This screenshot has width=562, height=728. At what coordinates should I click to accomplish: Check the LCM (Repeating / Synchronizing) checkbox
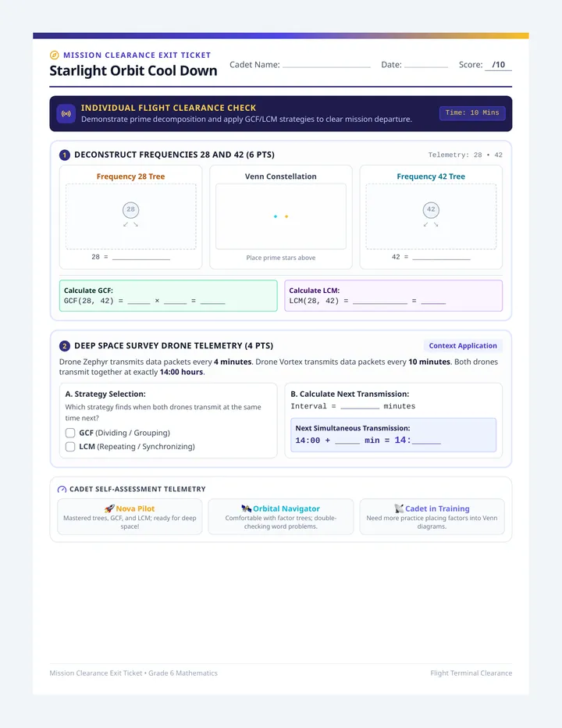(x=70, y=447)
